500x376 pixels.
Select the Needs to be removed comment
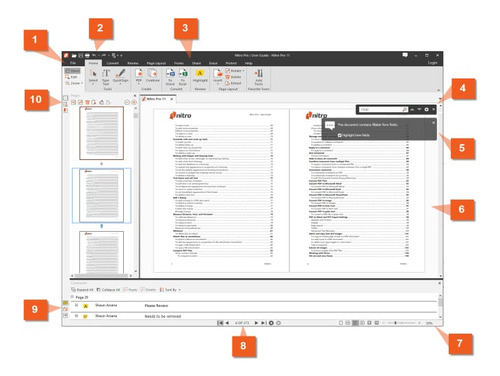pyautogui.click(x=253, y=316)
